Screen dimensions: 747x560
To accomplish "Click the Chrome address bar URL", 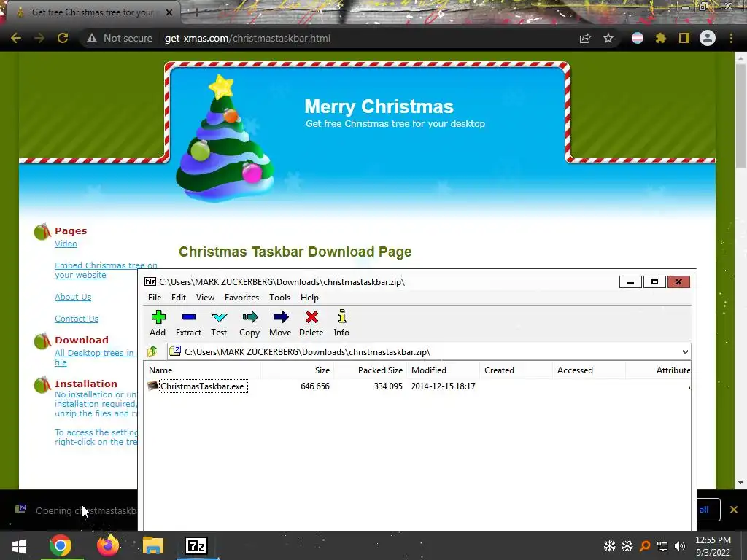I will coord(247,38).
